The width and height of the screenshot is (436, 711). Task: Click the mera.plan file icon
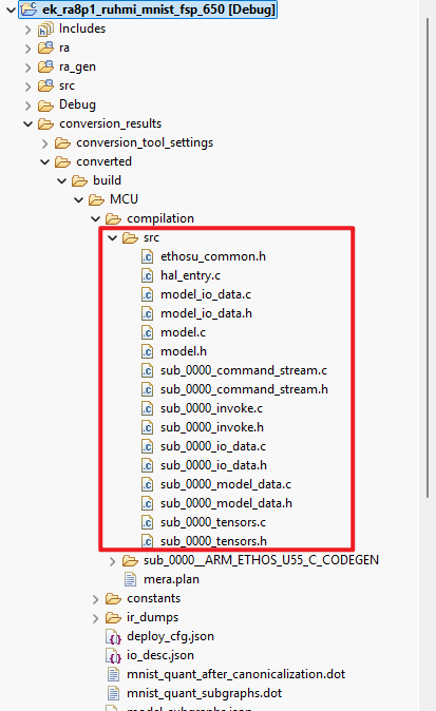click(130, 580)
